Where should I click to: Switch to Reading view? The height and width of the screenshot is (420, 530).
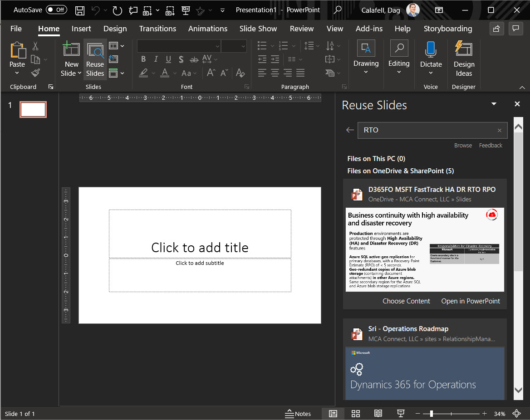[378, 414]
